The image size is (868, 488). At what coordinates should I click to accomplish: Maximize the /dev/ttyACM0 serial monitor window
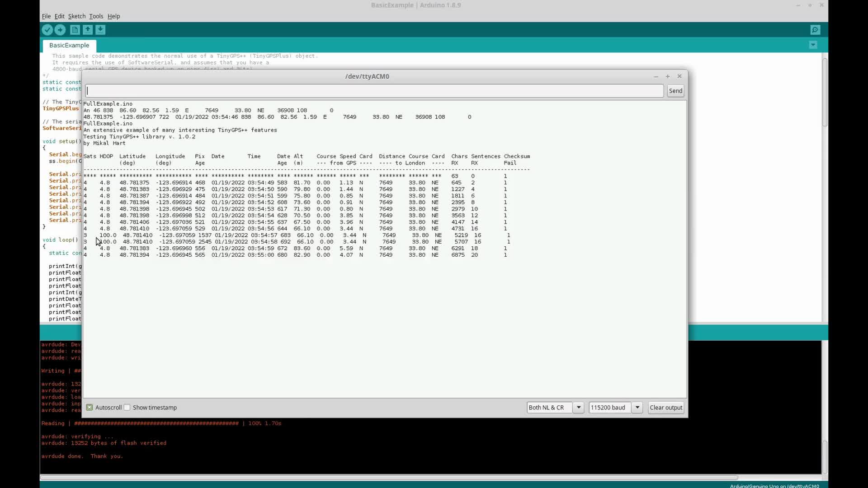tap(668, 76)
